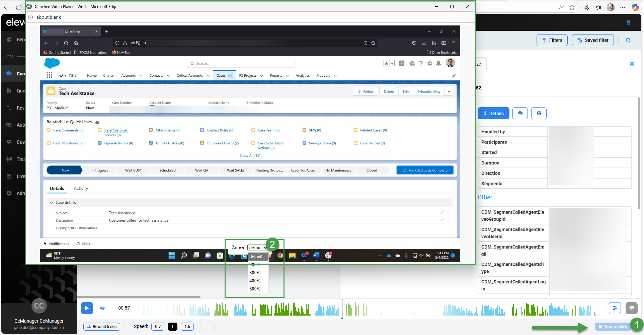Click the Rewind 5 sec button
This screenshot has width=644, height=335.
[102, 327]
